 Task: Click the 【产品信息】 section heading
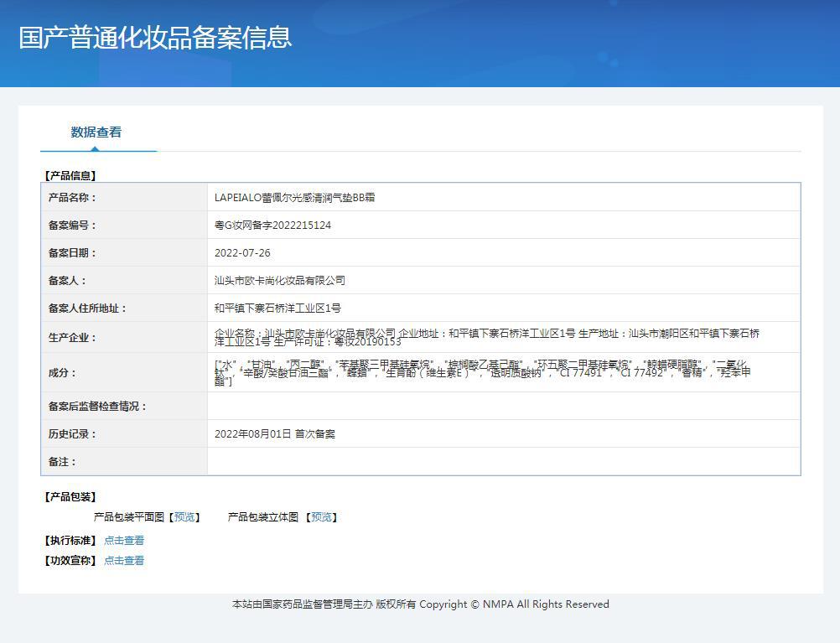pos(70,176)
